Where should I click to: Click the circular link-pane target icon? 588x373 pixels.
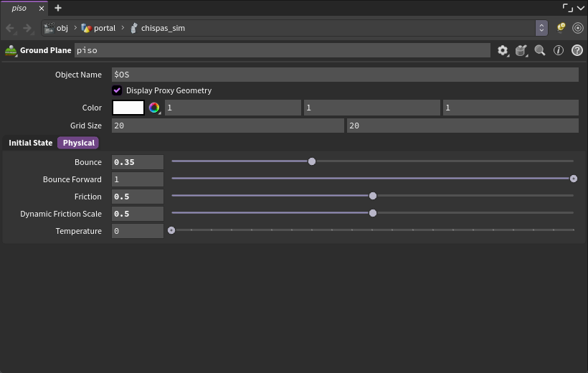tap(578, 28)
